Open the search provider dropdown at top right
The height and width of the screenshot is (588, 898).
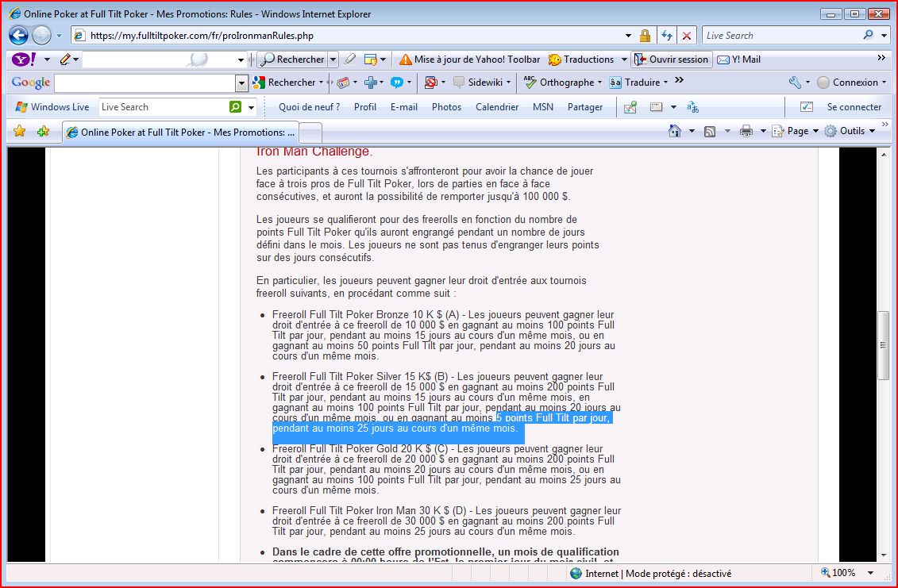point(884,36)
